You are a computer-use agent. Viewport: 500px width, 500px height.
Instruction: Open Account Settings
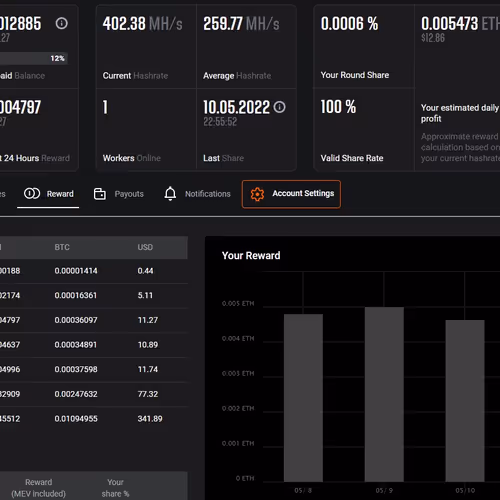(291, 194)
